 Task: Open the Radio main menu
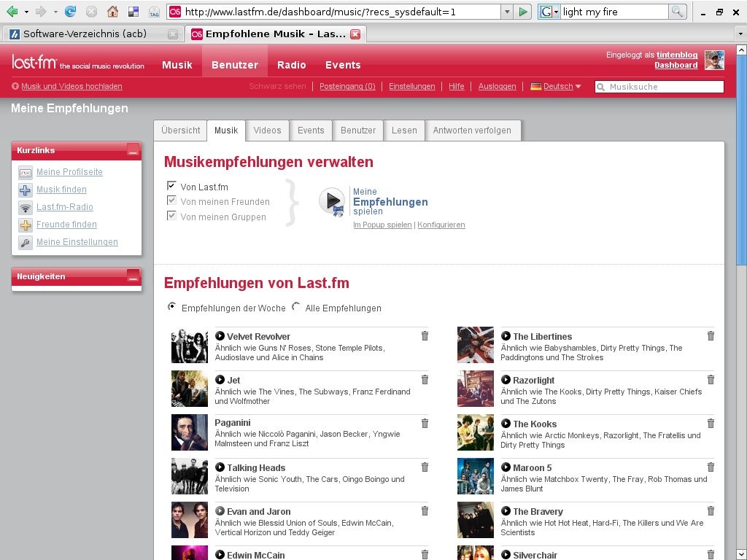(292, 65)
